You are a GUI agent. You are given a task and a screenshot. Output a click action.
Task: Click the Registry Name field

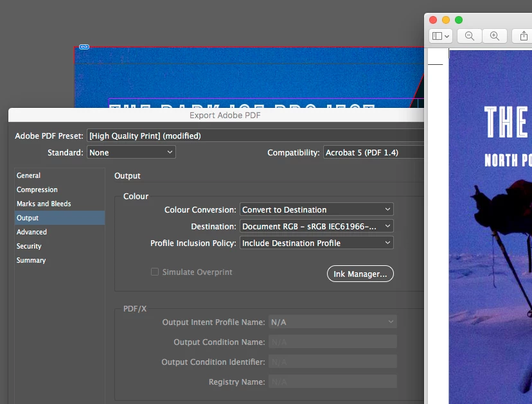pos(333,382)
